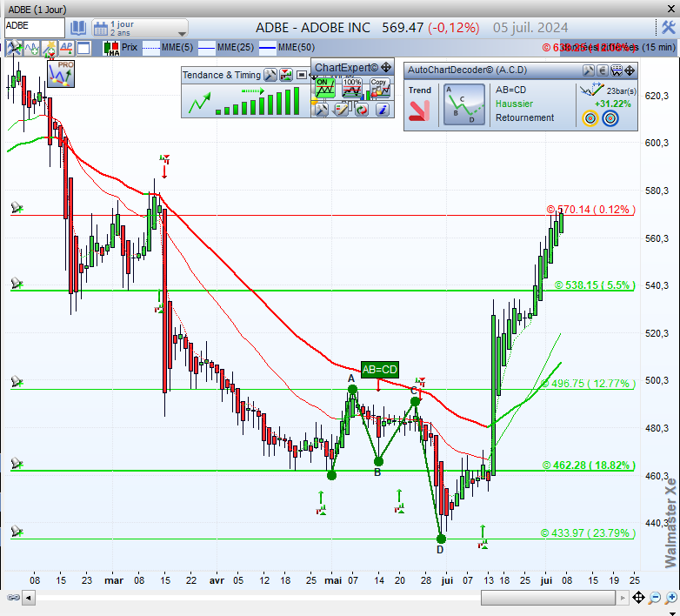Select the pan crosshair icon at bottom

(x=638, y=598)
